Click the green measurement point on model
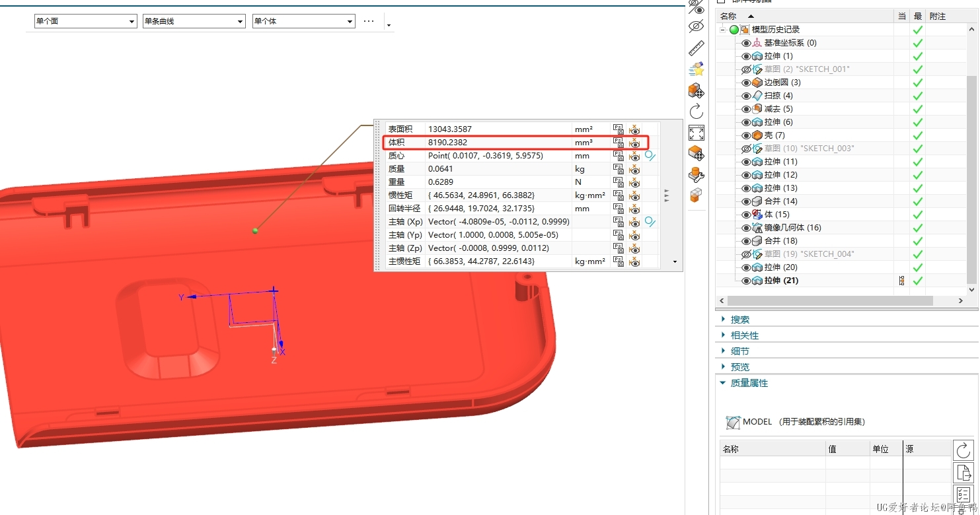The width and height of the screenshot is (980, 515). 255,230
